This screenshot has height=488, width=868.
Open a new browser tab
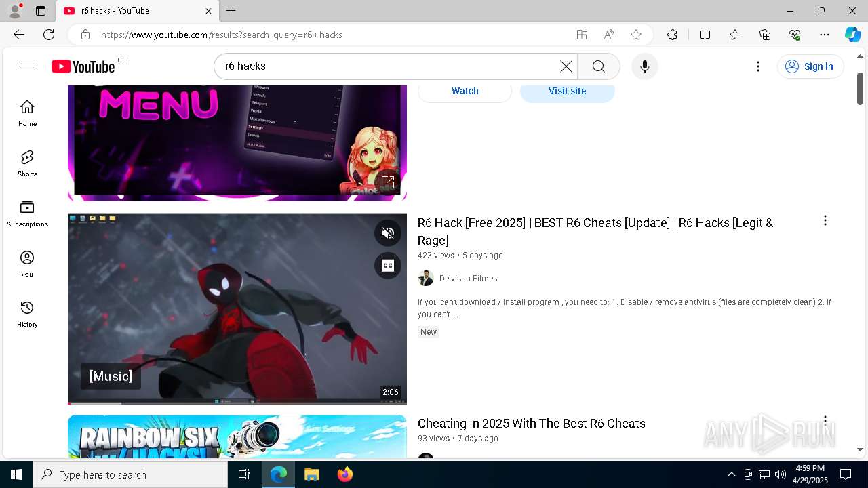[x=231, y=11]
